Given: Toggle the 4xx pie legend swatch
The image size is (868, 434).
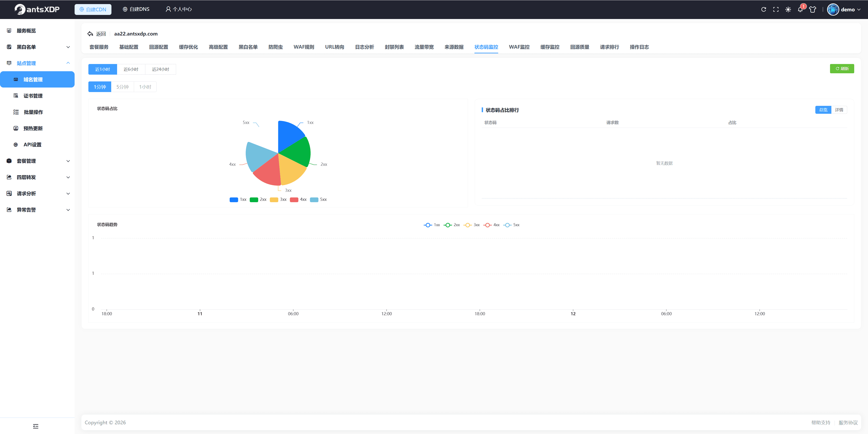Looking at the screenshot, I should [294, 200].
